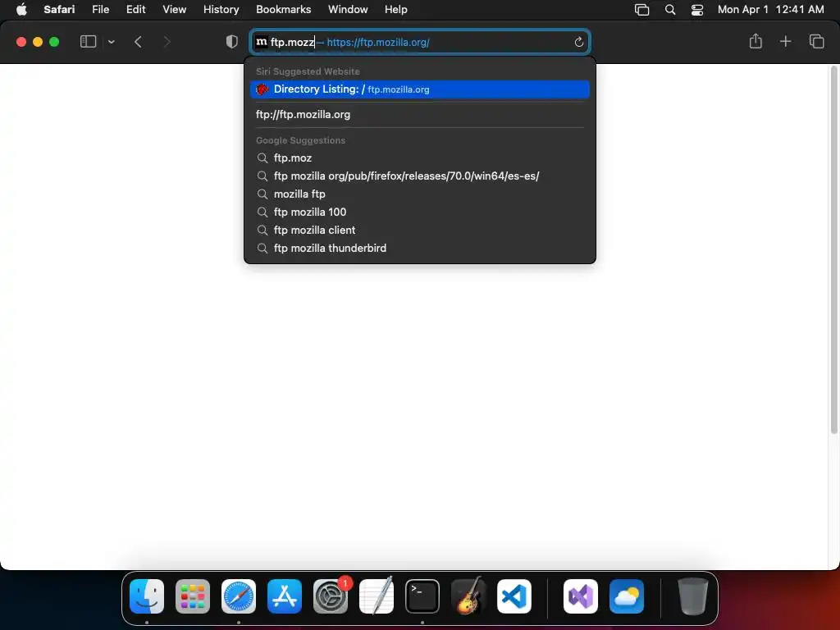
Task: Click the address bar text field
Action: pyautogui.click(x=420, y=43)
